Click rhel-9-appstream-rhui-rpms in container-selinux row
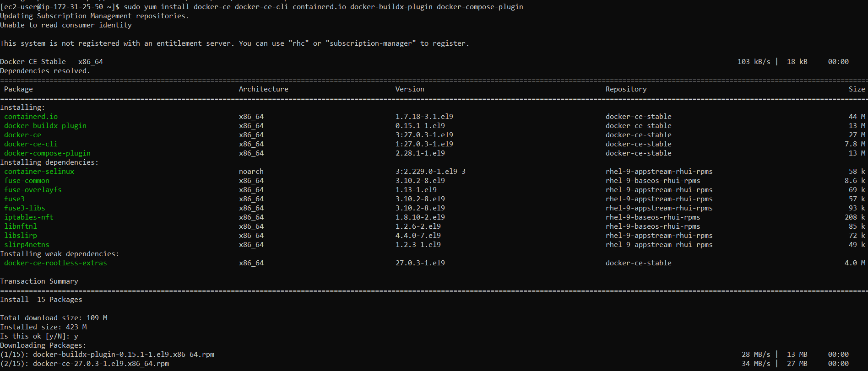 (x=659, y=172)
